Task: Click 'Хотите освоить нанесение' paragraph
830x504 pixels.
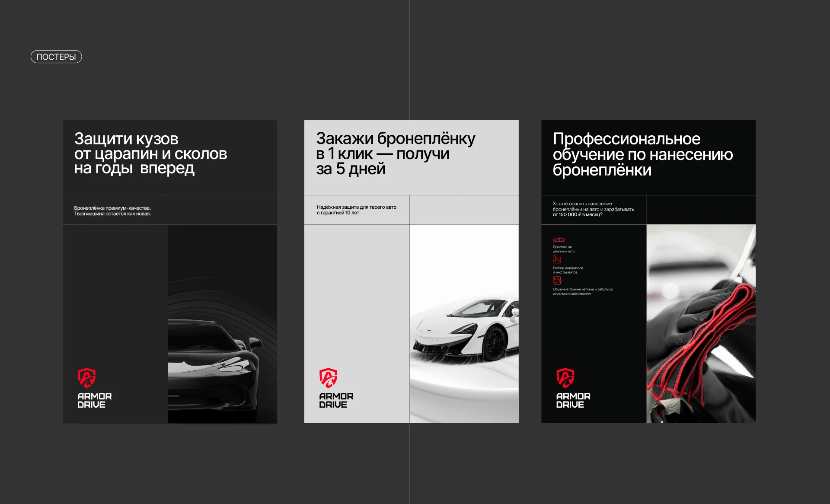Action: pyautogui.click(x=593, y=209)
